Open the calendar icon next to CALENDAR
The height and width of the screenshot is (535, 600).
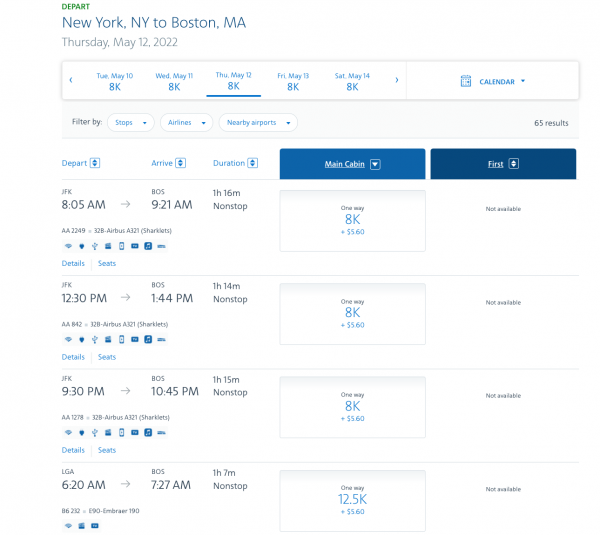(465, 81)
